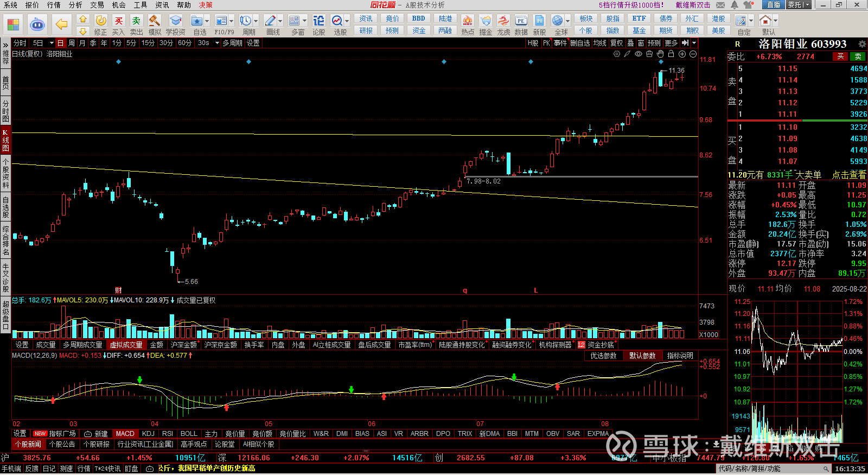
Task: Click the mail envelope icon in title bar
Action: tap(720, 5)
